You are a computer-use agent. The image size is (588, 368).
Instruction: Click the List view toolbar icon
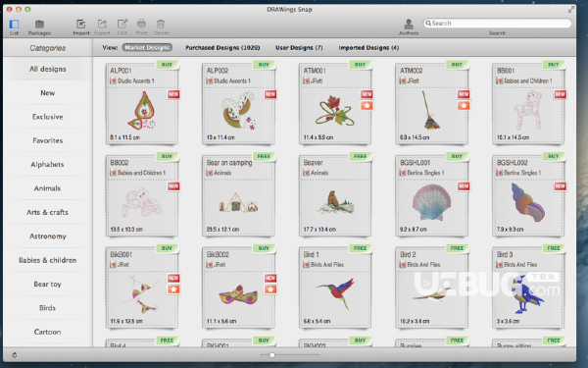tap(14, 25)
